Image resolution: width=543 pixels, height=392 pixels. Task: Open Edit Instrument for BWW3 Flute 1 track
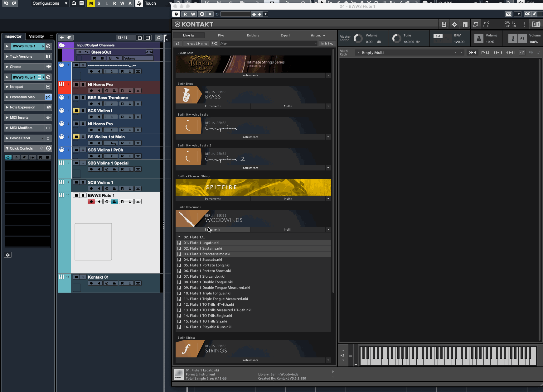(107, 202)
